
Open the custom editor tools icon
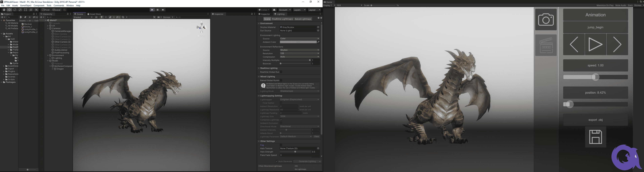(36, 10)
